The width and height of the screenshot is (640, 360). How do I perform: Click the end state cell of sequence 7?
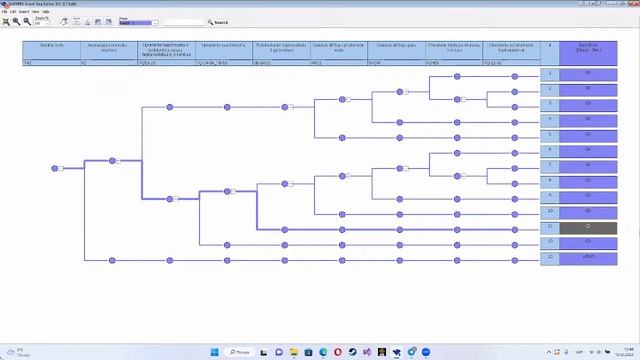pos(588,167)
